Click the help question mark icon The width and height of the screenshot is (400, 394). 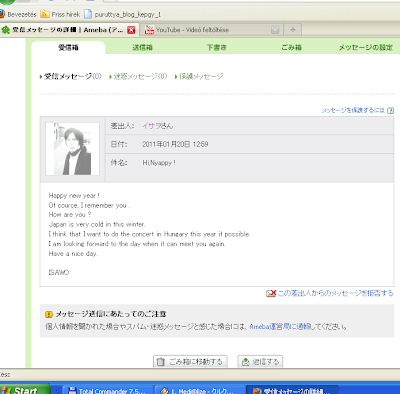[x=390, y=110]
